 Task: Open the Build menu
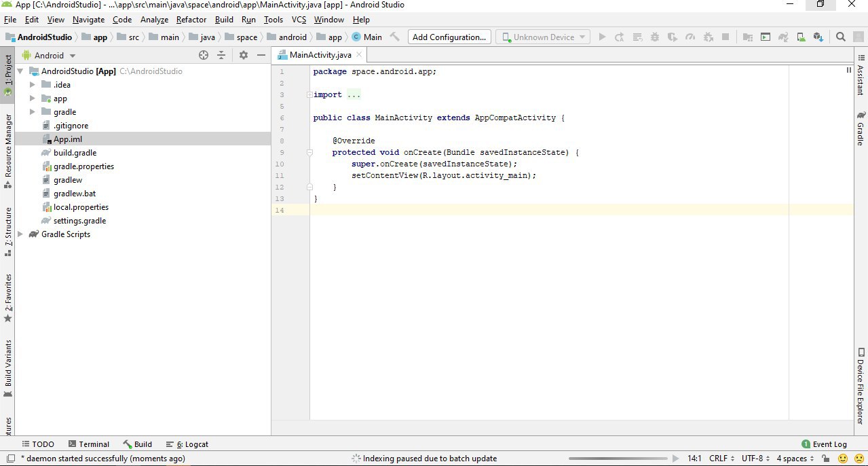pyautogui.click(x=224, y=20)
